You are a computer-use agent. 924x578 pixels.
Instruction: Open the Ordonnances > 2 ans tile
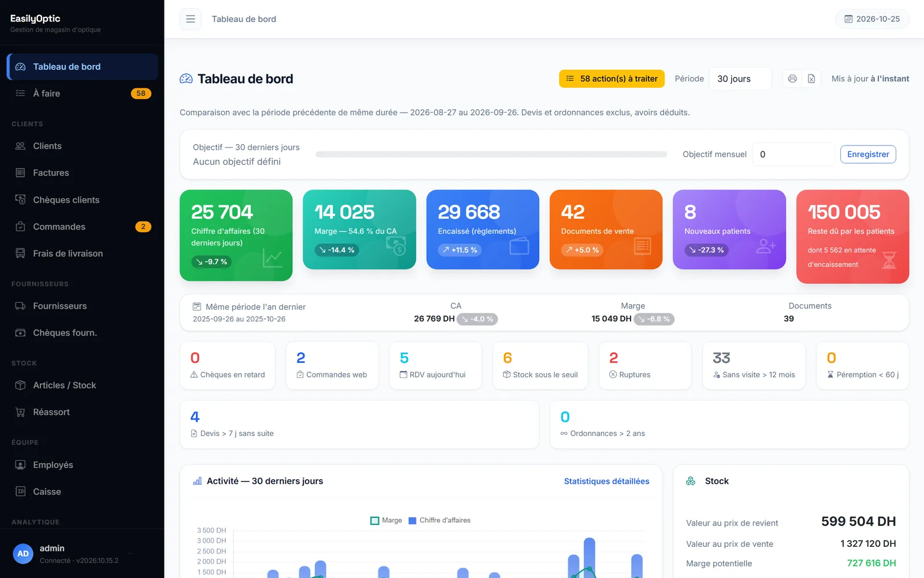pos(729,425)
